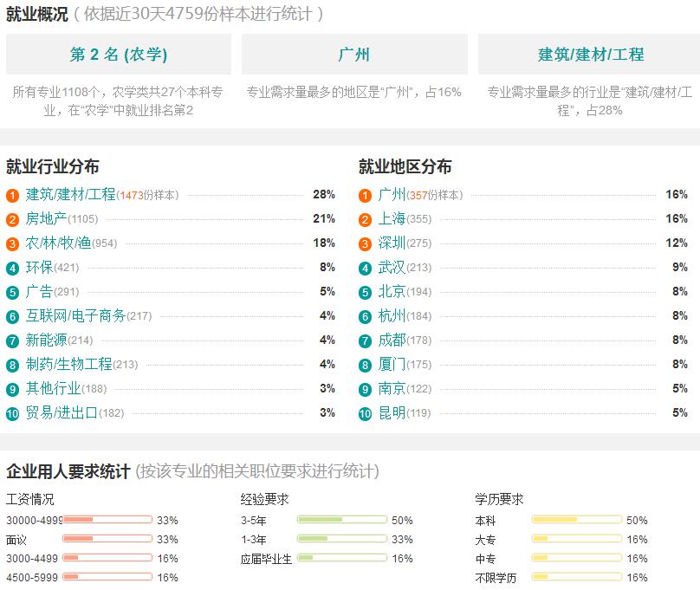Click the 广州 top region card
Image resolution: width=700 pixels, height=590 pixels.
click(x=354, y=54)
